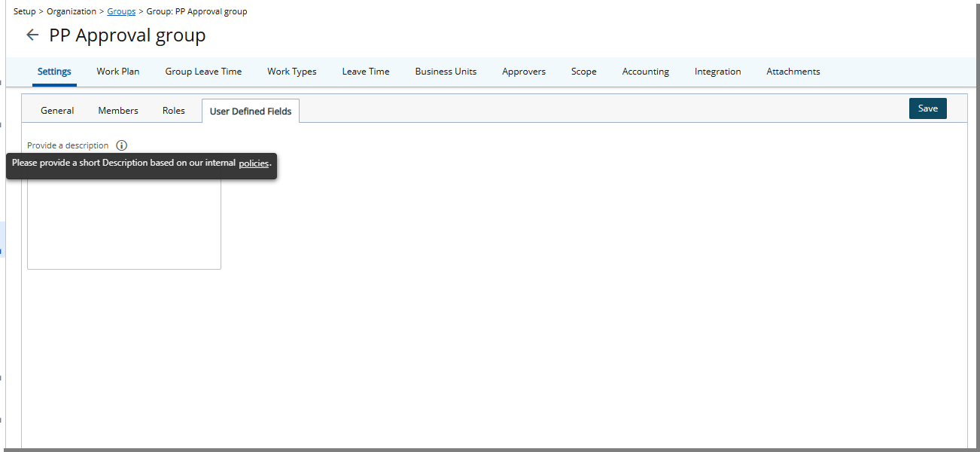Click the Save button
Screen dimensions: 980x452
click(927, 108)
